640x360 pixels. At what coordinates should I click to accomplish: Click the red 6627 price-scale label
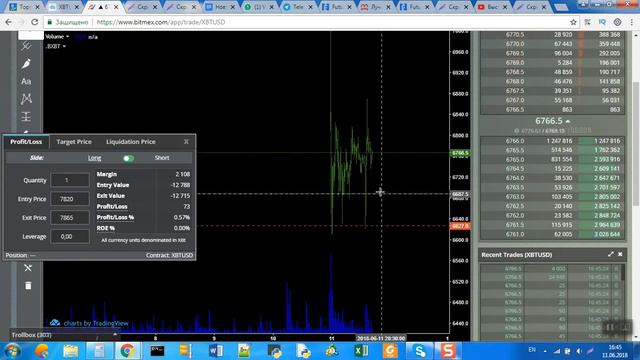(x=460, y=226)
